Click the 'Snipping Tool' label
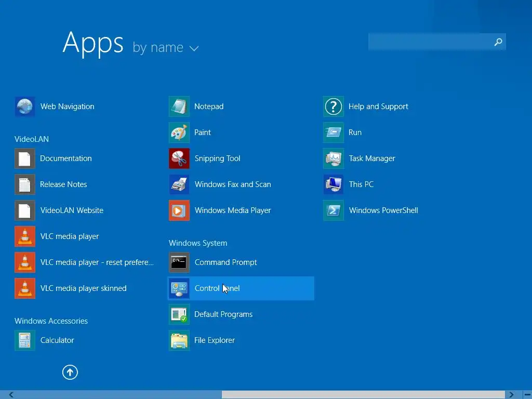Viewport: 532px width, 399px height. (x=217, y=158)
